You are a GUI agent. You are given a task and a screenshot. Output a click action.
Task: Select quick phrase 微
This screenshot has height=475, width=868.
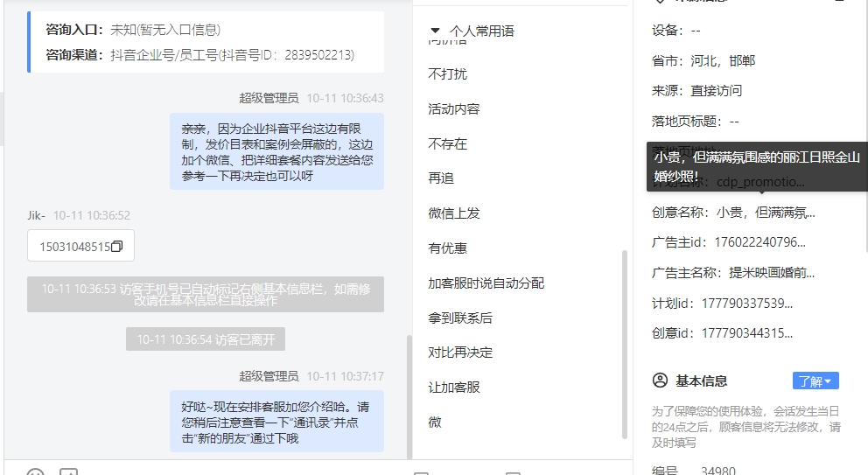pos(435,422)
